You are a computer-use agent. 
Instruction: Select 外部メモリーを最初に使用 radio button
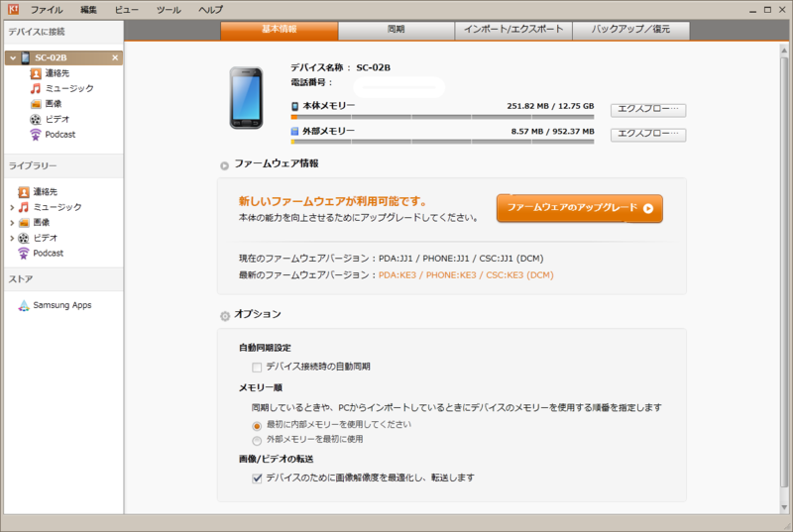(257, 441)
